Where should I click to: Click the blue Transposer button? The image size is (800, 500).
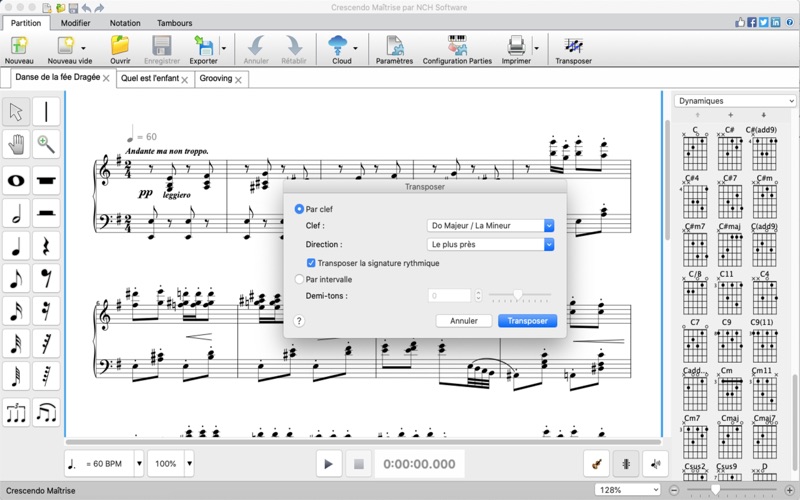pyautogui.click(x=528, y=321)
